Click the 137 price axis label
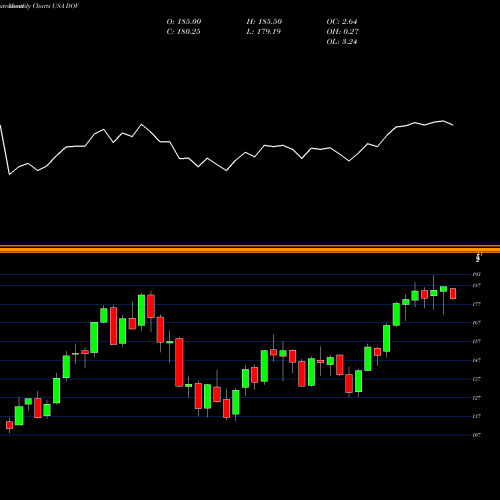500x500 pixels. pos(477,379)
